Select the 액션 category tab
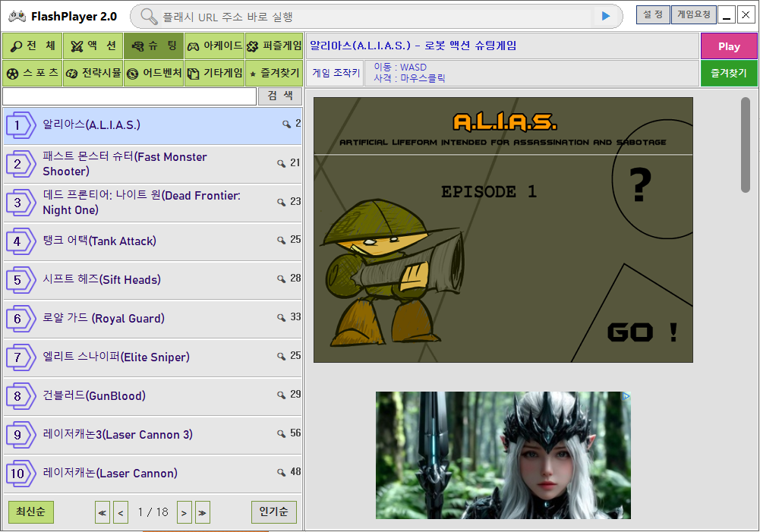 point(93,46)
